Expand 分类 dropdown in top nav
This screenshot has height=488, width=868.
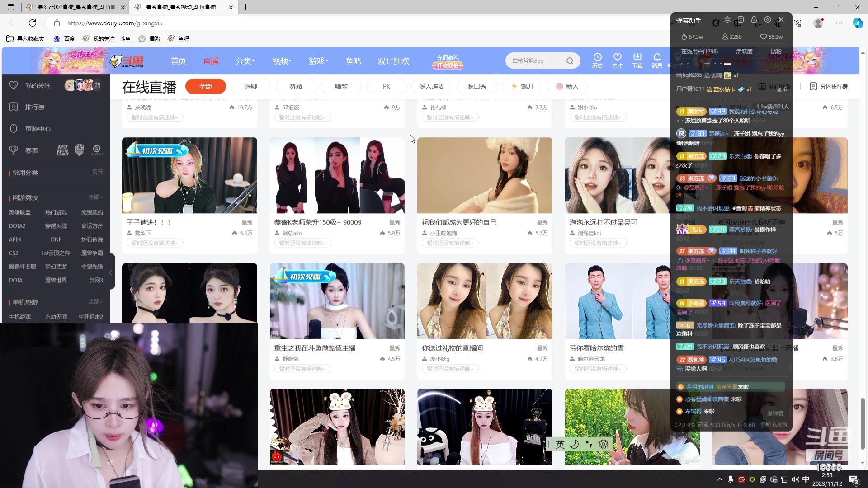(245, 61)
